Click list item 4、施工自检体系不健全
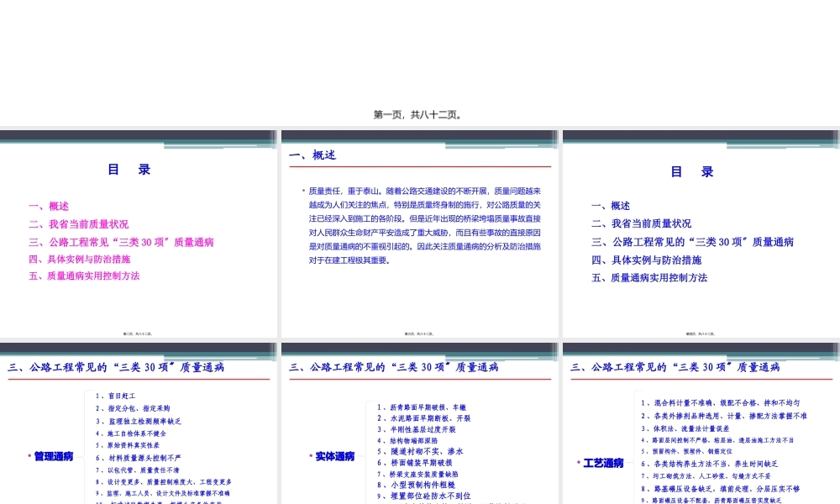The height and width of the screenshot is (504, 840). click(x=131, y=433)
